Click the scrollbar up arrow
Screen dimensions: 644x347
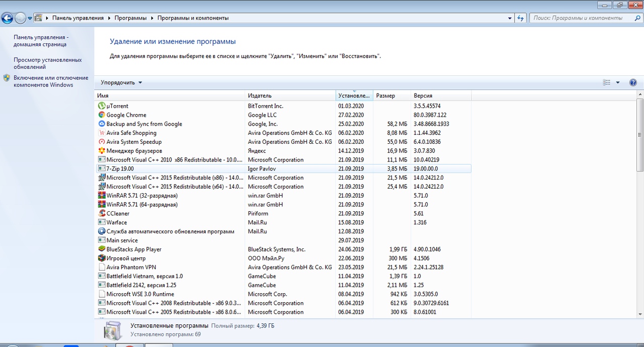640,95
